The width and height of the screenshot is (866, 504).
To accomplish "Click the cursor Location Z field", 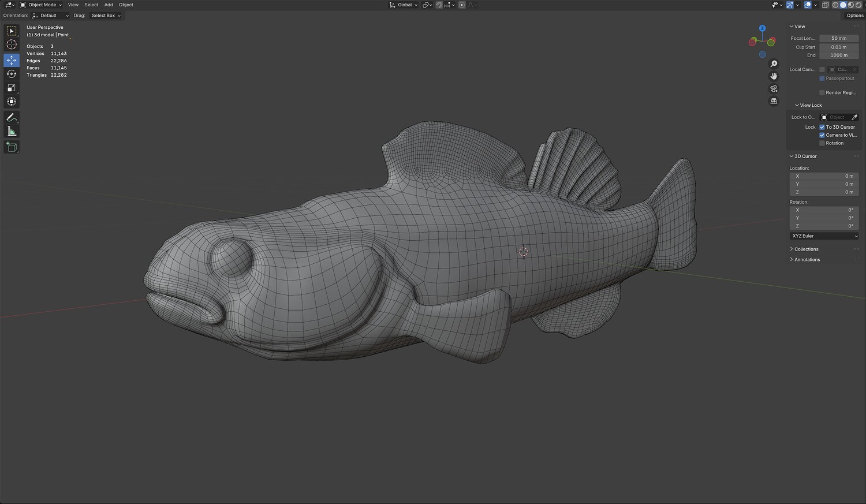I will [824, 192].
